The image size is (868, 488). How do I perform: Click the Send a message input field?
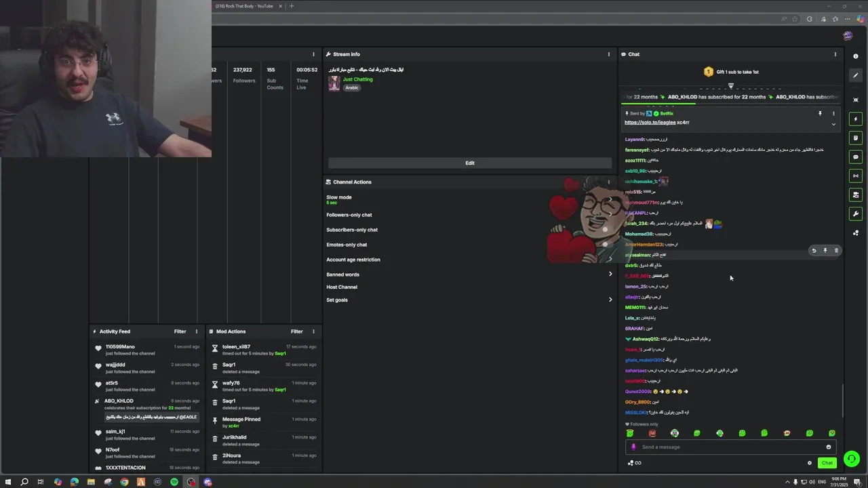[730, 447]
